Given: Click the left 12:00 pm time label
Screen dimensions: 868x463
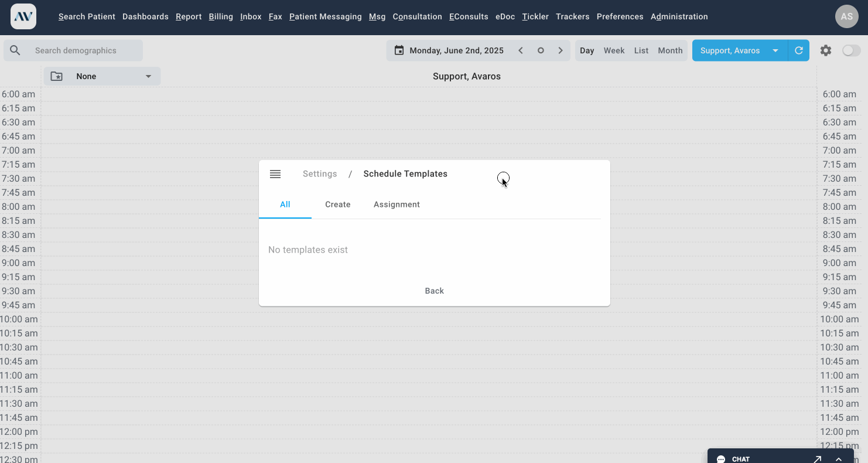Looking at the screenshot, I should pos(19,431).
